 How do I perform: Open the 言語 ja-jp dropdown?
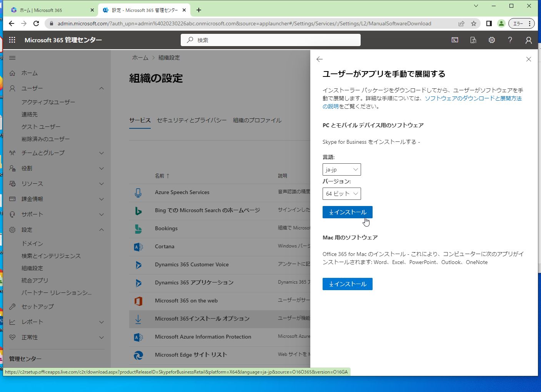(341, 169)
